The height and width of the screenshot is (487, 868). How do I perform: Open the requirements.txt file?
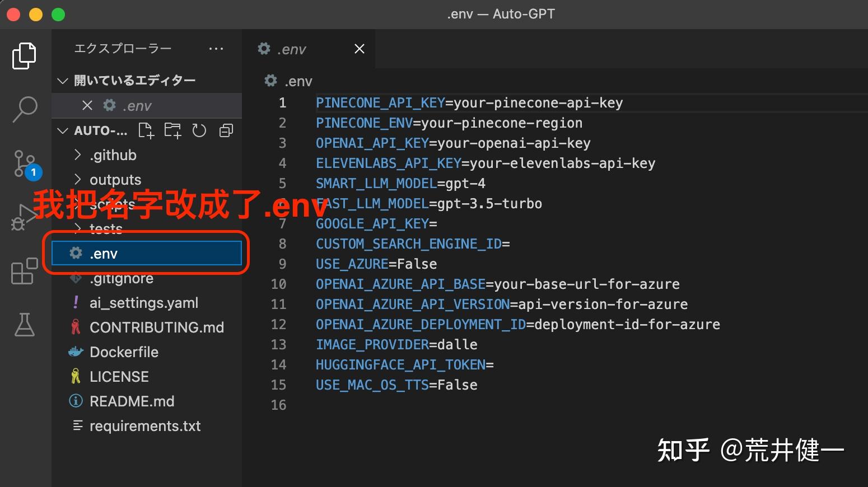pos(144,425)
